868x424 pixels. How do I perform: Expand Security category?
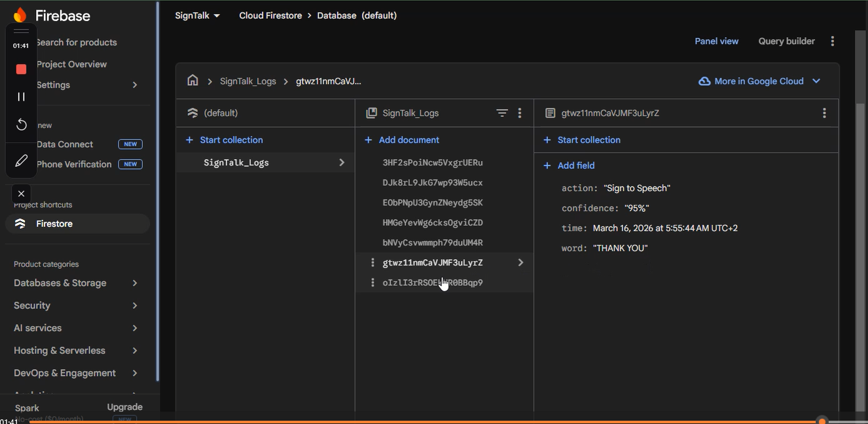pyautogui.click(x=135, y=306)
